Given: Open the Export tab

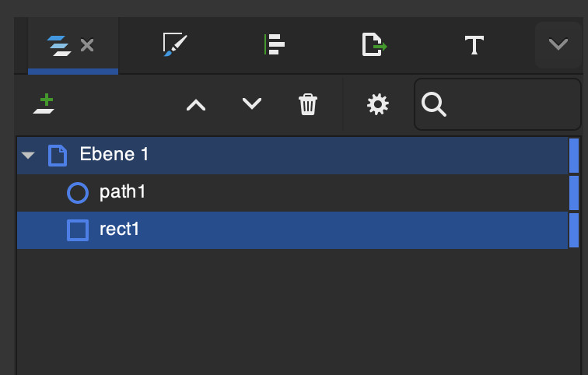Looking at the screenshot, I should point(374,44).
